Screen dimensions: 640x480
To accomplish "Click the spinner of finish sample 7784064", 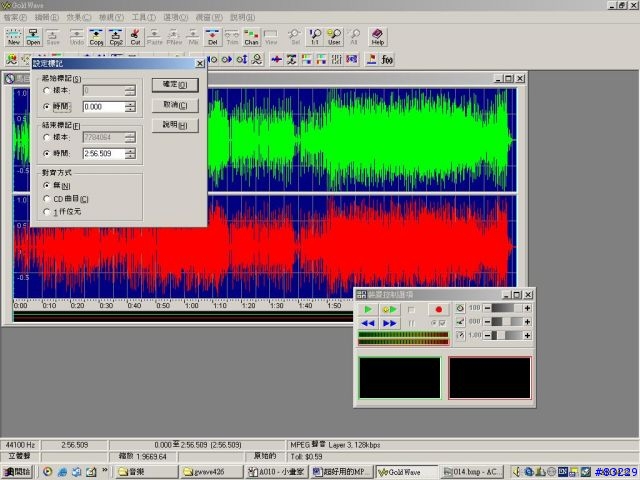I will (x=130, y=138).
